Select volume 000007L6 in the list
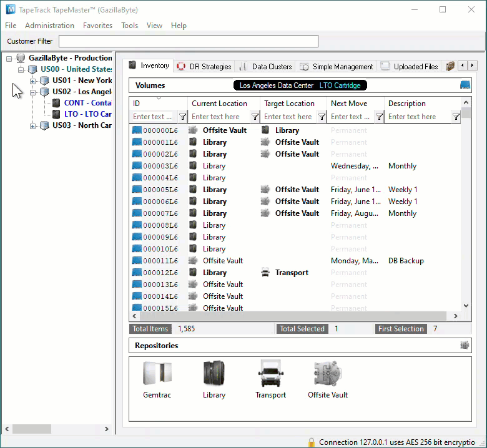487x448 pixels. [x=160, y=213]
